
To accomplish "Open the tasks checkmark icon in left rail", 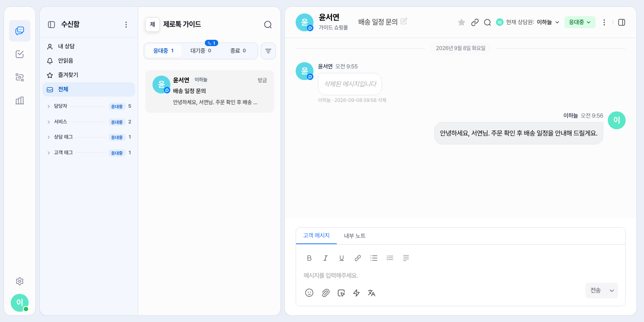I will click(x=20, y=54).
